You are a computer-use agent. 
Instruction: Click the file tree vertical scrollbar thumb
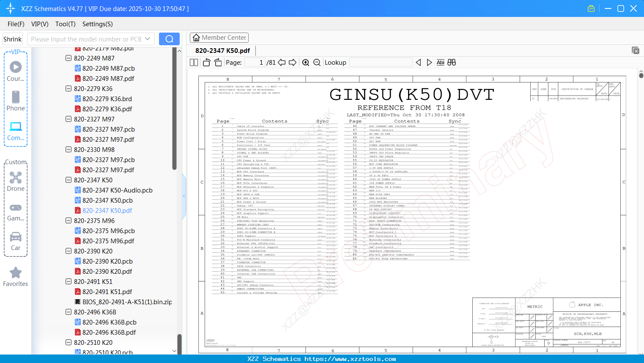[174, 109]
